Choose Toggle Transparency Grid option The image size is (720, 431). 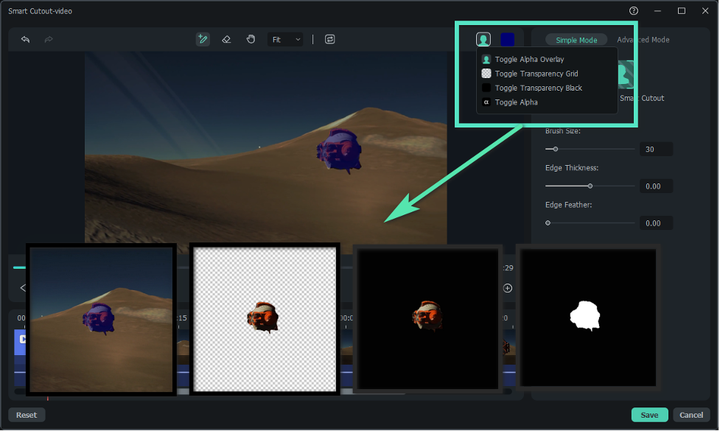[535, 74]
